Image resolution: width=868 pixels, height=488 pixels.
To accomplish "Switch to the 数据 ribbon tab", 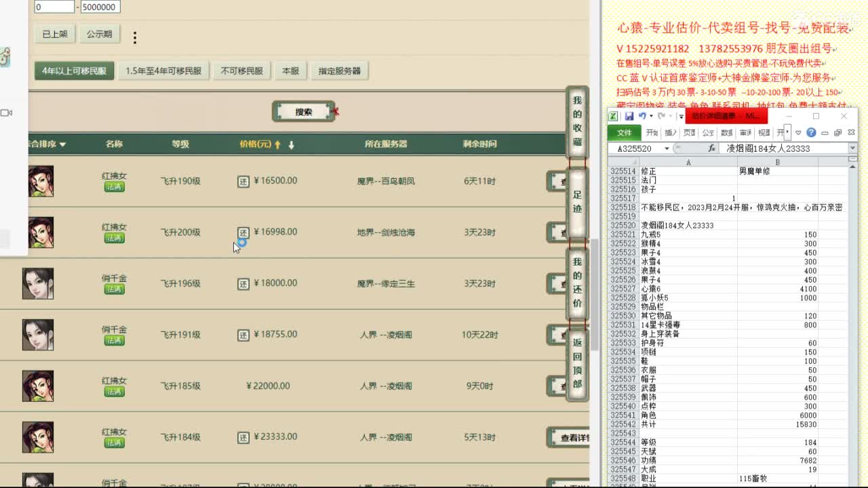I will point(726,132).
